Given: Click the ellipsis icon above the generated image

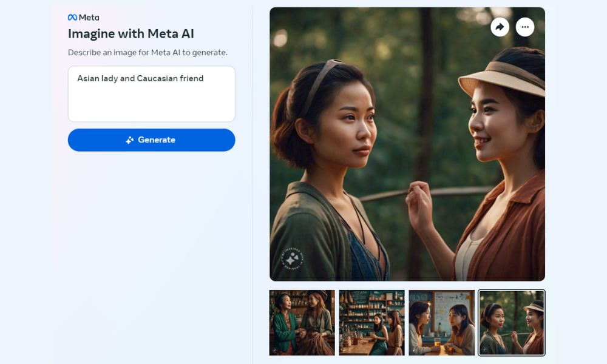Looking at the screenshot, I should (x=524, y=27).
